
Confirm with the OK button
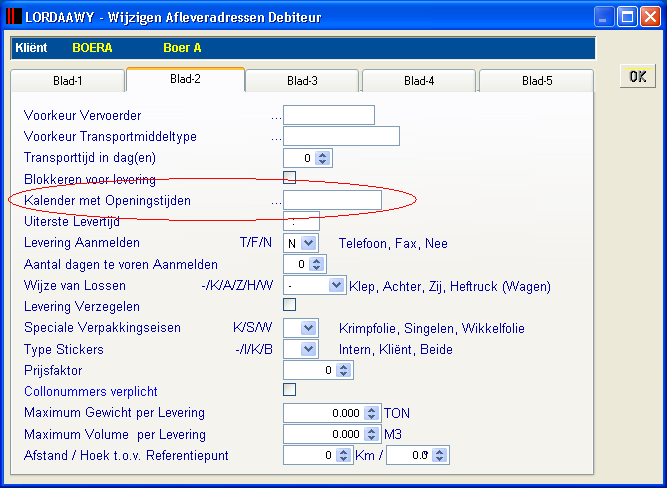tap(638, 77)
